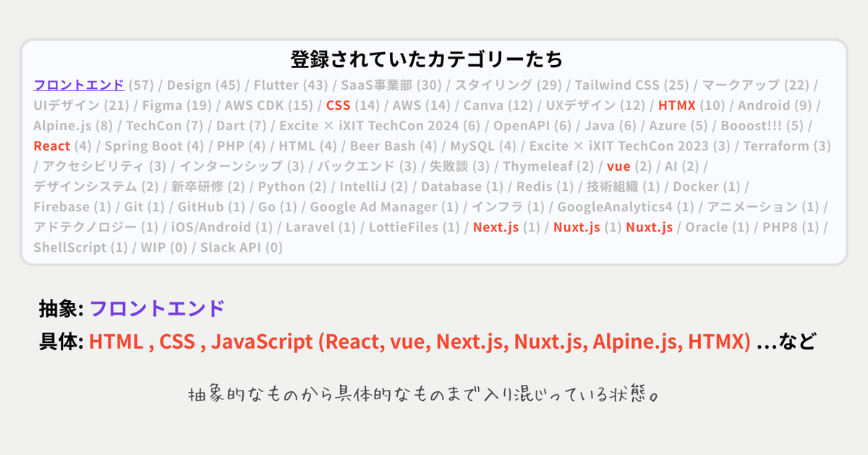
Task: Select the Slack API (0) category
Action: (242, 247)
